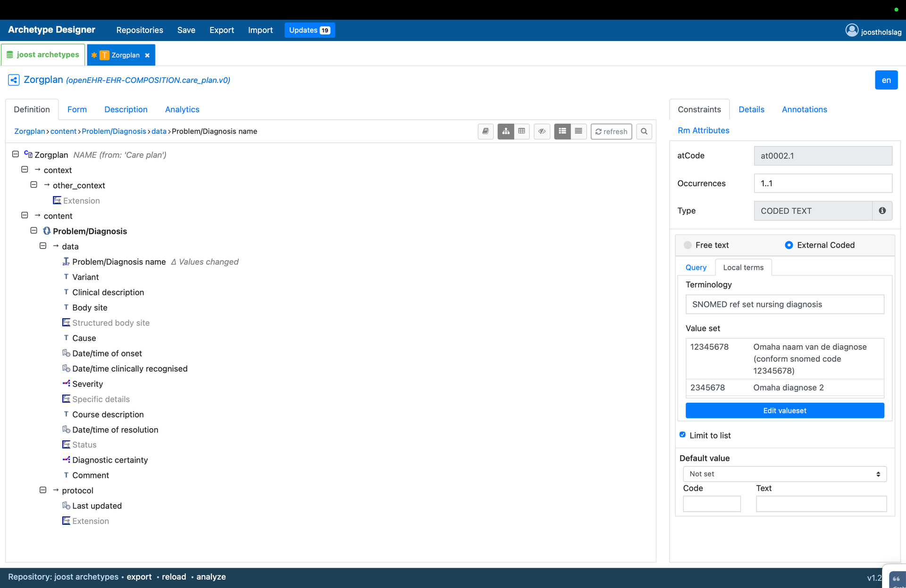Click the share icon beside the Zorgplan title
Viewport: 906px width, 588px height.
14,80
